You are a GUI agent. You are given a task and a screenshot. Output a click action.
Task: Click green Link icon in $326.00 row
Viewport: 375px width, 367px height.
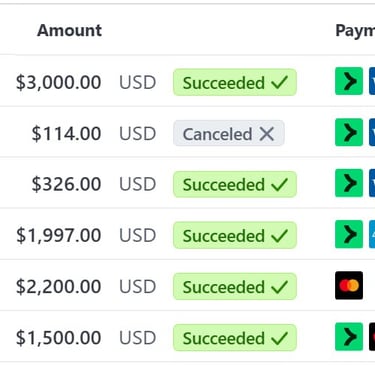349,183
